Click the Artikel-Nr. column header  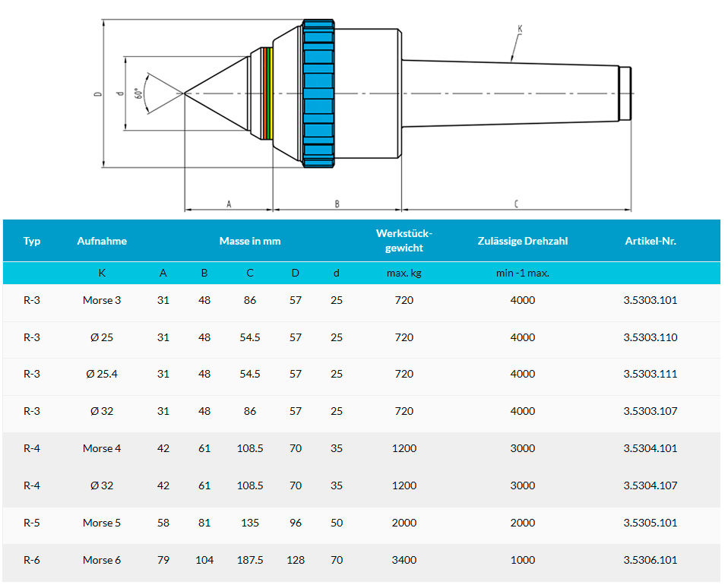click(650, 241)
